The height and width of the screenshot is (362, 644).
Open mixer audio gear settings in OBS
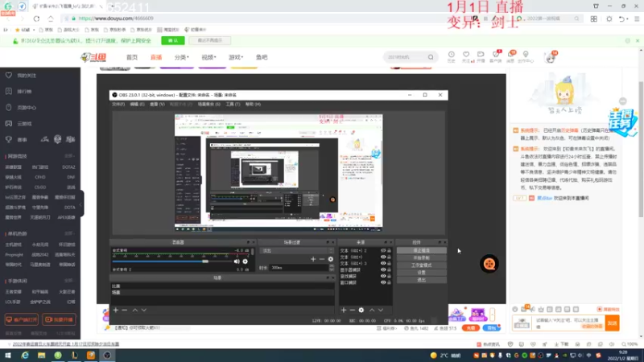[246, 261]
